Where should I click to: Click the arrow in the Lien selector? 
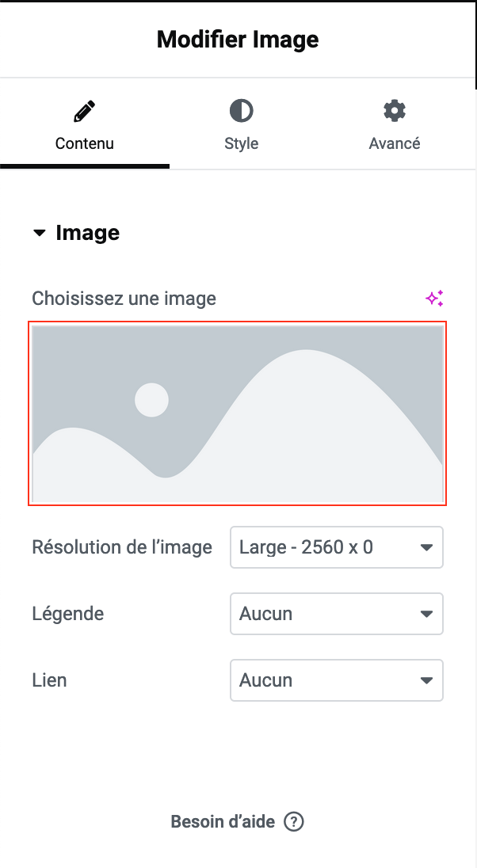point(426,680)
